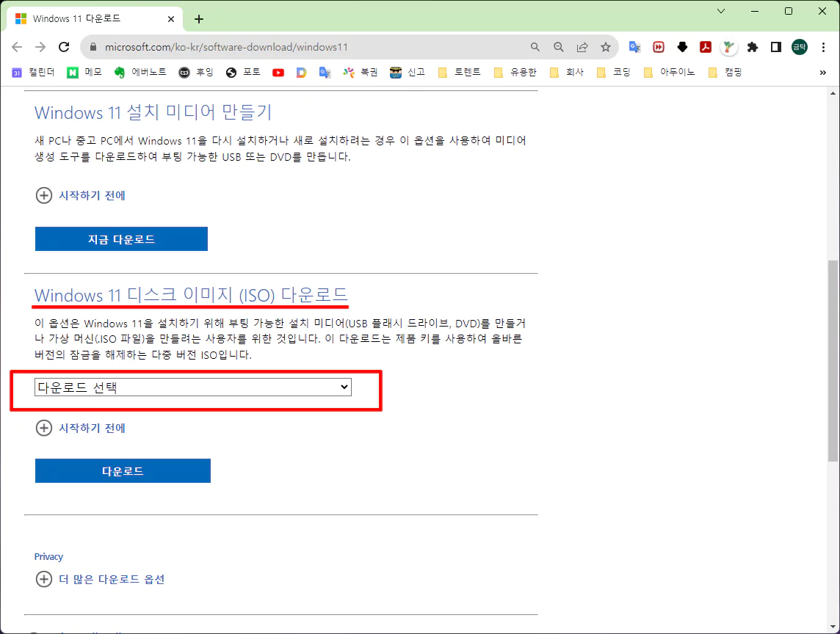
Task: Click the blue 다운로드 button under ISO section
Action: (123, 471)
